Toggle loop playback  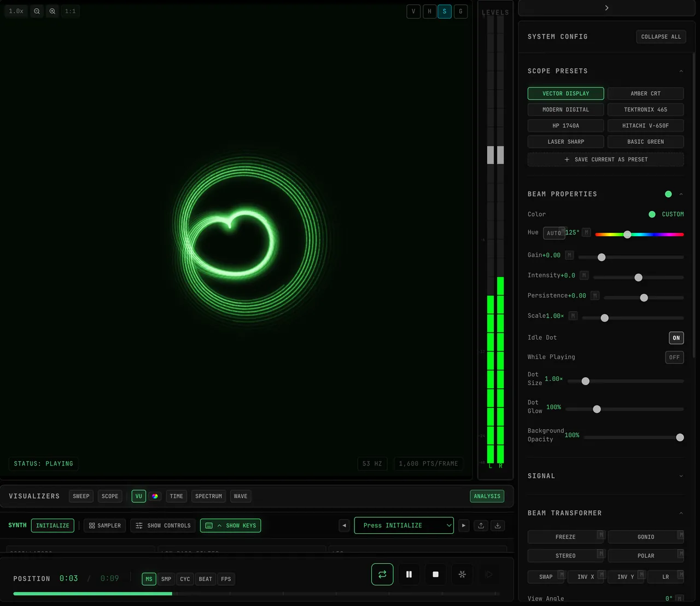[x=382, y=574]
